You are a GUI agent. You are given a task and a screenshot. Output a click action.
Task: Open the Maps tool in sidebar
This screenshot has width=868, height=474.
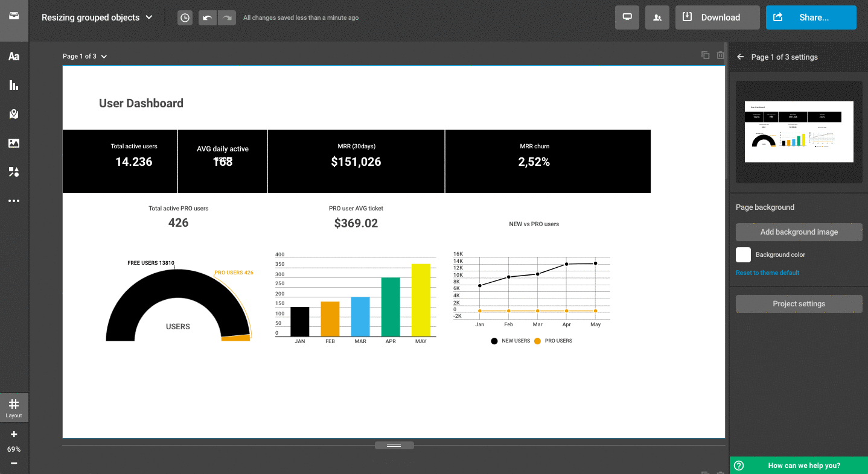pos(14,114)
